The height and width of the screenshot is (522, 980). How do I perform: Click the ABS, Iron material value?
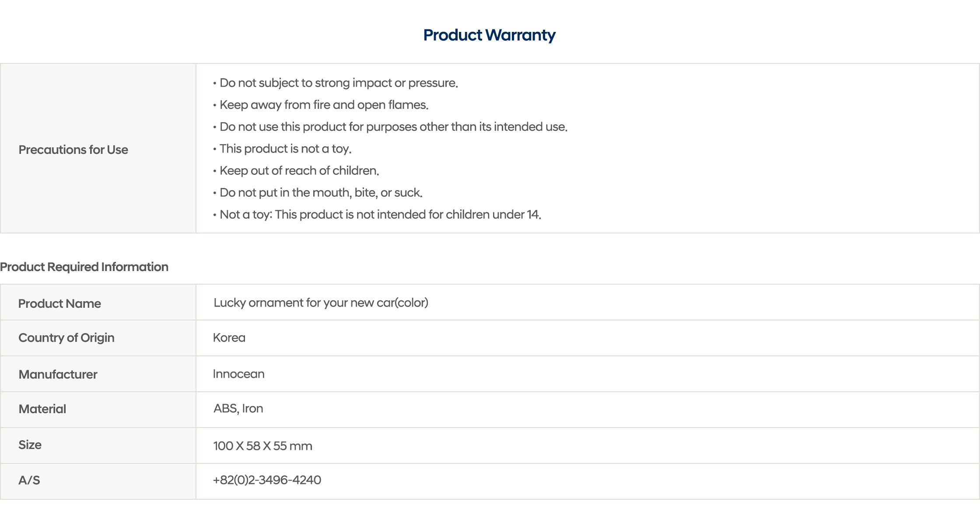pos(238,408)
